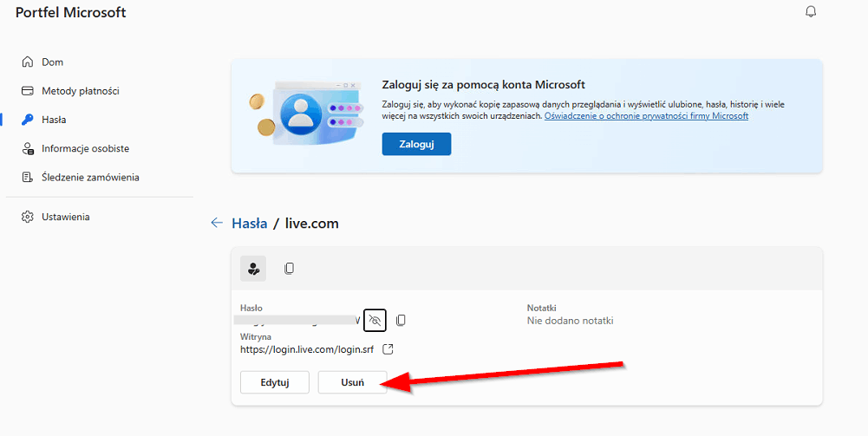Click 'Nie dodano notatki' text
This screenshot has height=436, width=868.
click(x=571, y=321)
